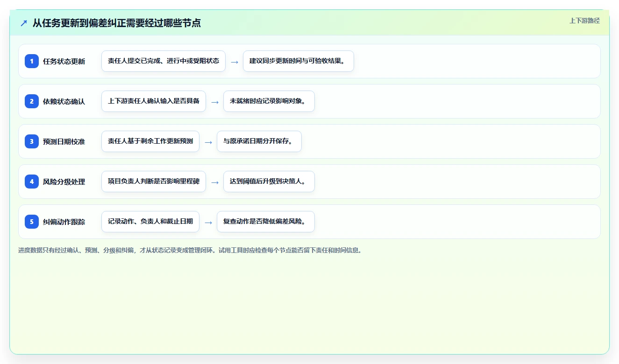619x364 pixels.
Task: Click the footer note starting 进度数据只有经过确认
Action: pyautogui.click(x=190, y=250)
